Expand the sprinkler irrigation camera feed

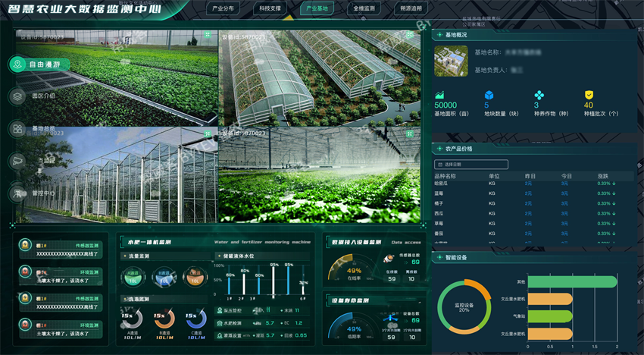point(410,134)
